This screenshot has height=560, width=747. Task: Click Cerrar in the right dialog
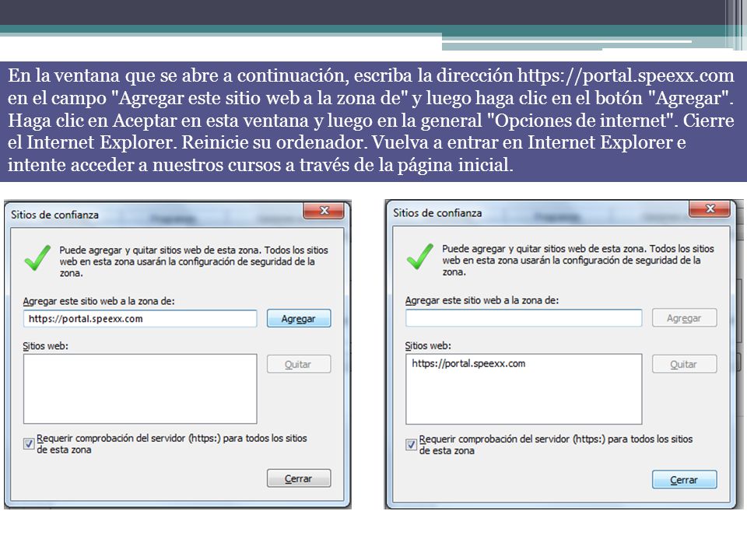pos(684,480)
